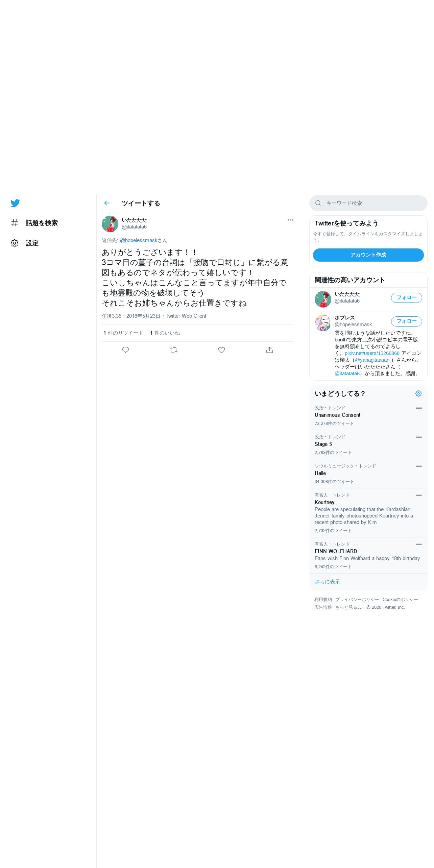Open もっと見る footer menu
Image resolution: width=434 pixels, height=868 pixels.
349,607
